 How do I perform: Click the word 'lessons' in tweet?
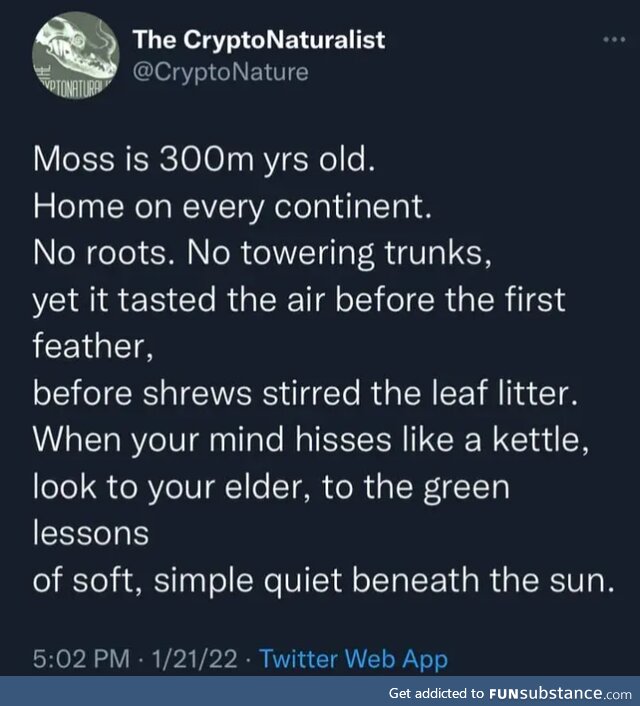coord(91,534)
